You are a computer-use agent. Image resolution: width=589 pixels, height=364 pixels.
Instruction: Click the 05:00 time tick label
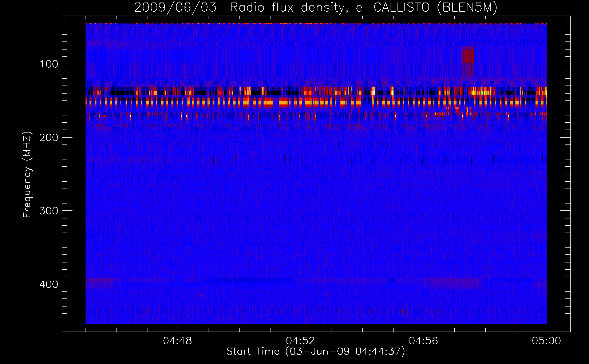[x=546, y=341]
